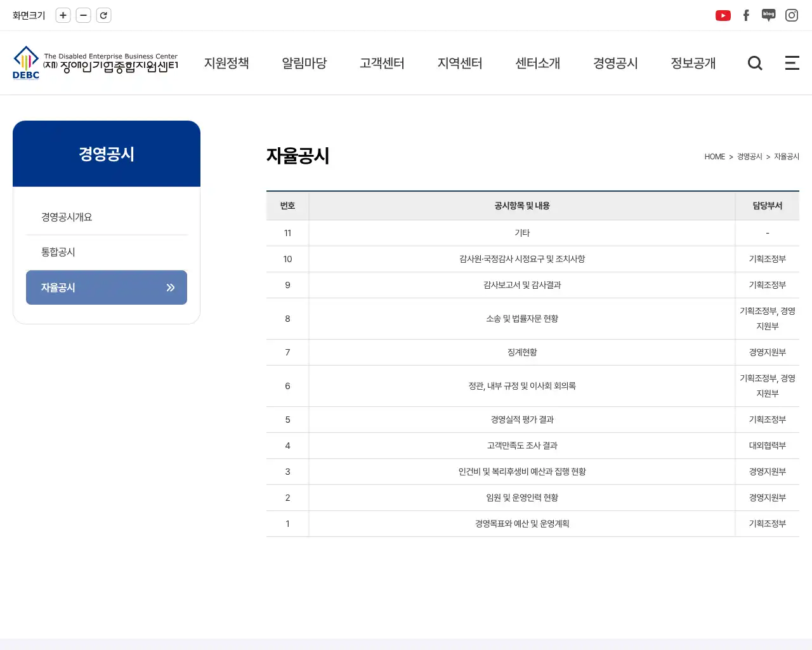The height and width of the screenshot is (650, 812).
Task: Select 경영공시개요 in the sidebar
Action: [67, 217]
